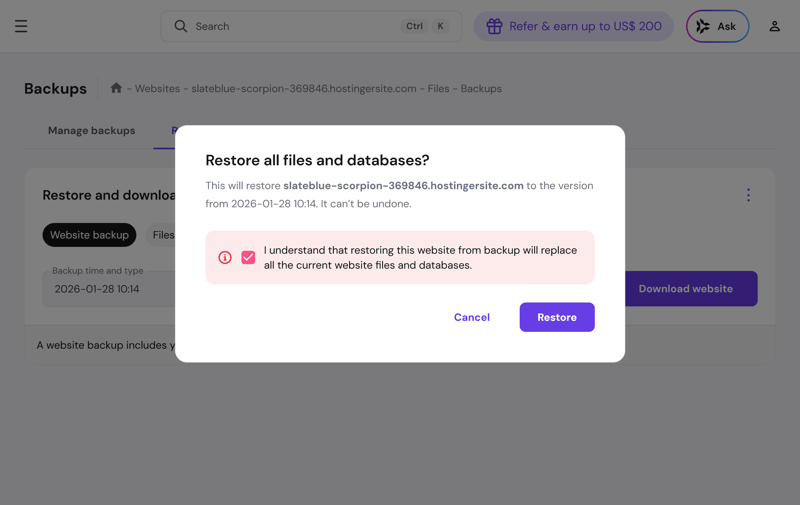
Task: Open the user profile icon
Action: pos(774,26)
